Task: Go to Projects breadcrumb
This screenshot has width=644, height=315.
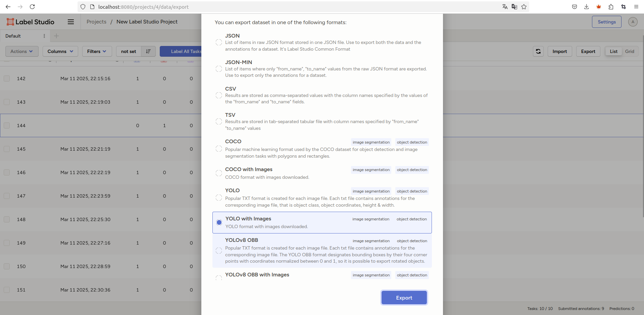Action: [96, 22]
